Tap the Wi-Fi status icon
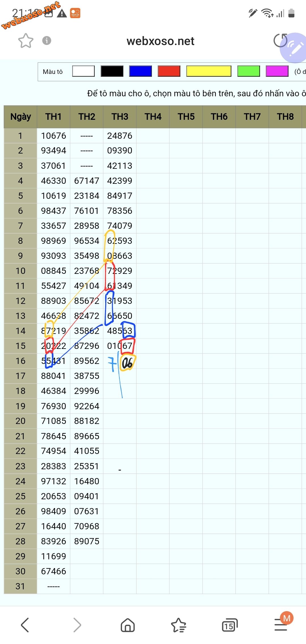The height and width of the screenshot is (644, 306). [x=267, y=13]
